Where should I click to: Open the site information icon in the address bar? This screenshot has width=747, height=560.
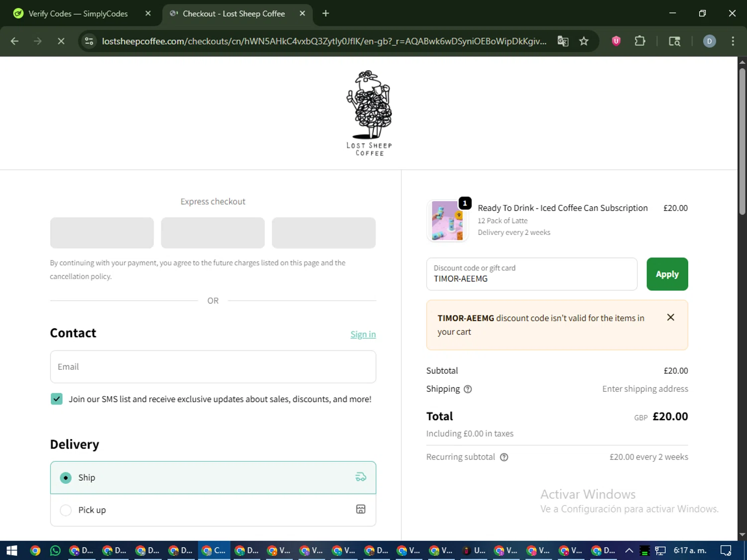coord(89,41)
